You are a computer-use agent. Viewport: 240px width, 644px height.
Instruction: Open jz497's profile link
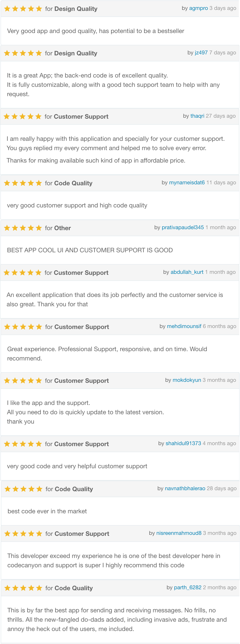click(201, 53)
